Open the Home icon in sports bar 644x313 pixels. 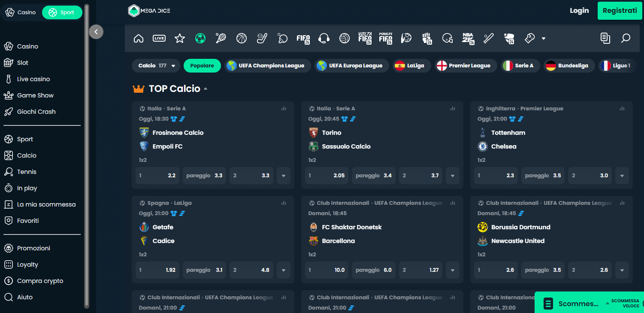(x=139, y=39)
